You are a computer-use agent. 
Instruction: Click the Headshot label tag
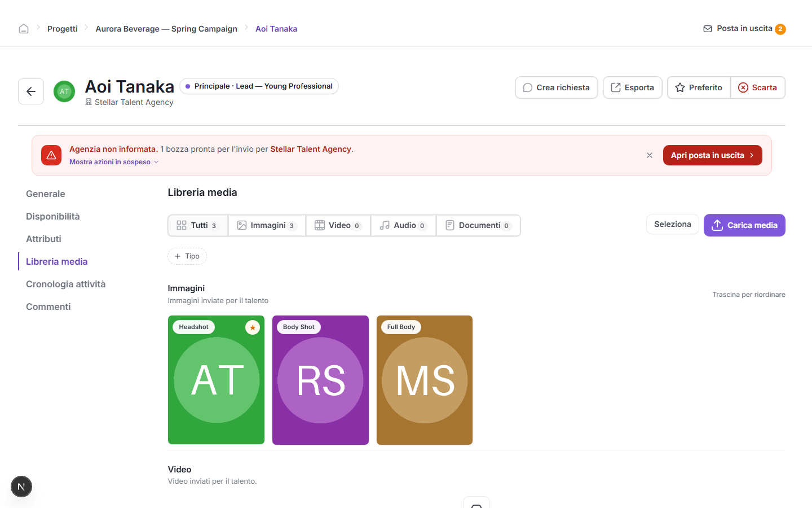[193, 327]
